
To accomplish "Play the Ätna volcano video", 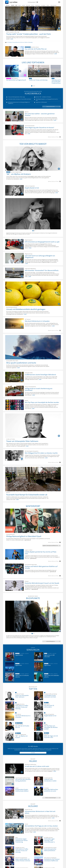I will click(x=59, y=357).
